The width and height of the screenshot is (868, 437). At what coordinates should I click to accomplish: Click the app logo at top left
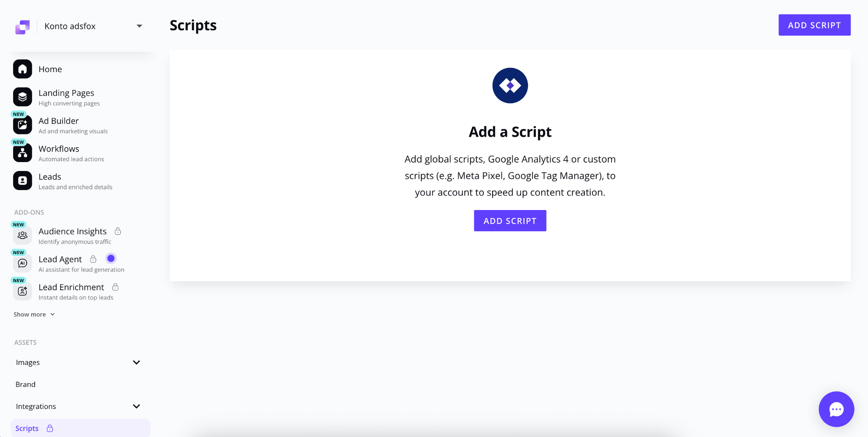pos(22,27)
